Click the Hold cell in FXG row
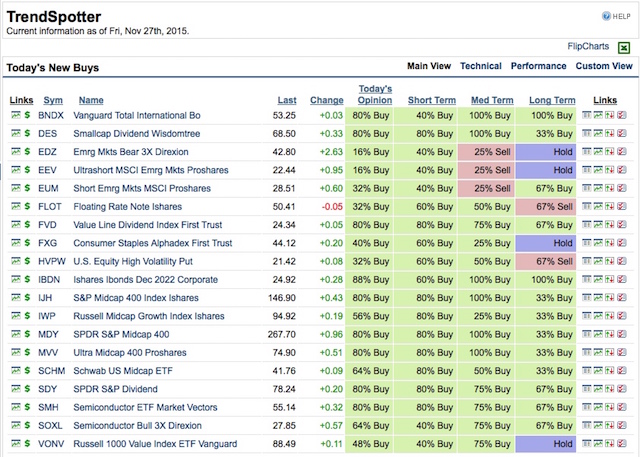Image resolution: width=640 pixels, height=457 pixels. [546, 243]
